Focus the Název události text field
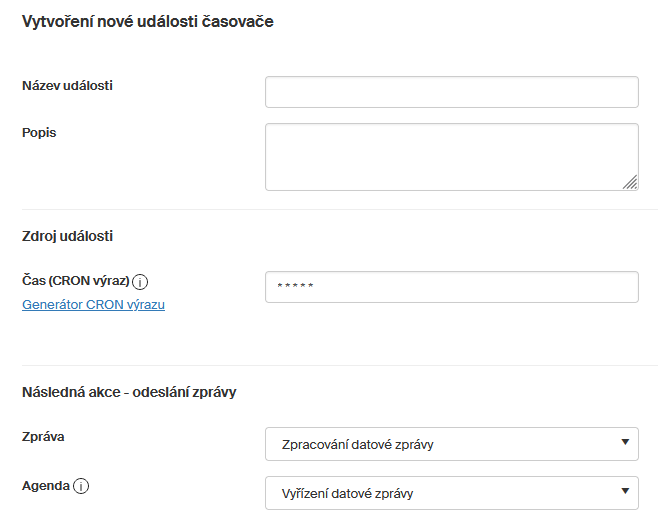658x520 pixels. pos(452,92)
